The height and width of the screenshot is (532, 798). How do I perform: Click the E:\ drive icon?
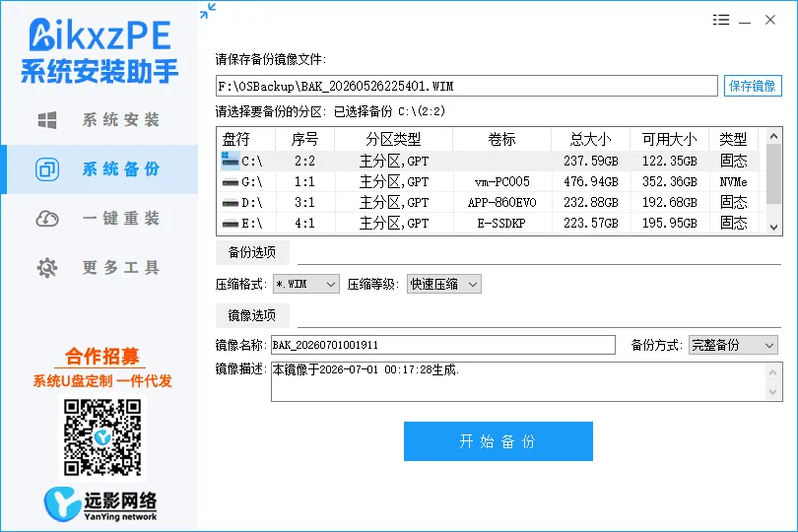pos(230,223)
